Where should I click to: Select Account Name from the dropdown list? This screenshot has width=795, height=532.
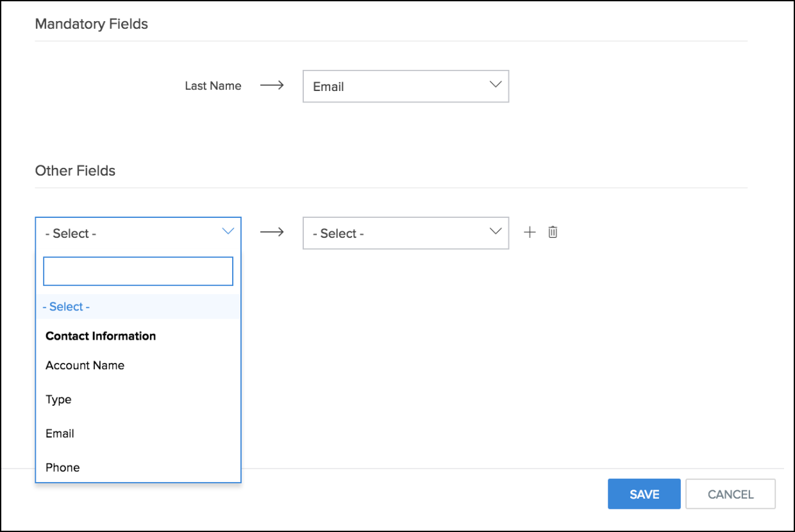tap(85, 365)
